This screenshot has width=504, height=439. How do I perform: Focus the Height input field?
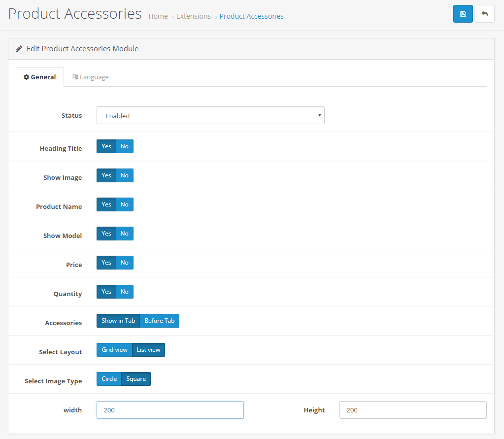412,410
